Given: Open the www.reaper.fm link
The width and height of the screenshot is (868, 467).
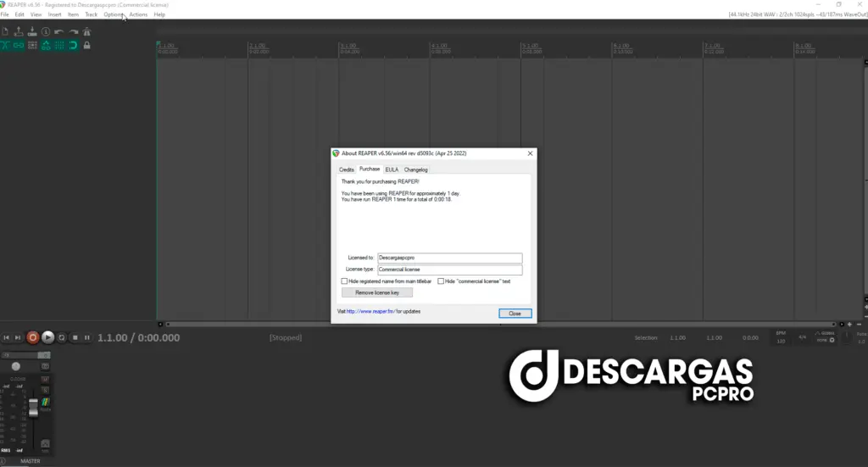Looking at the screenshot, I should [371, 312].
